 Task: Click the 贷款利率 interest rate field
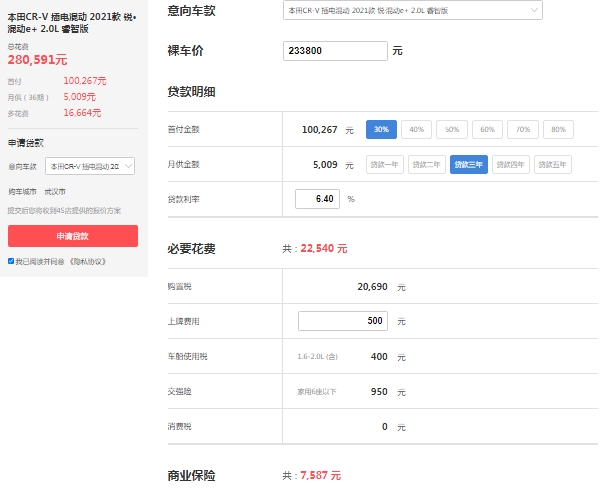pyautogui.click(x=318, y=199)
